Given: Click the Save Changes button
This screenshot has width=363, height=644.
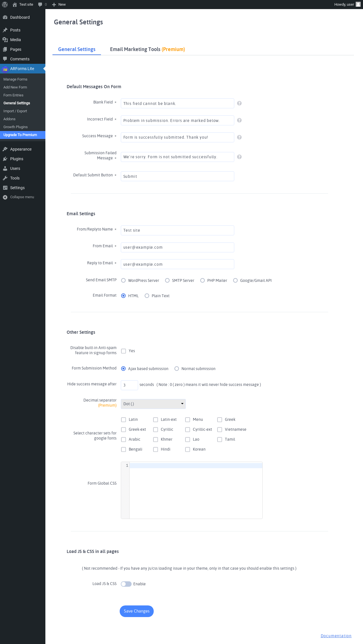Looking at the screenshot, I should click(x=137, y=611).
